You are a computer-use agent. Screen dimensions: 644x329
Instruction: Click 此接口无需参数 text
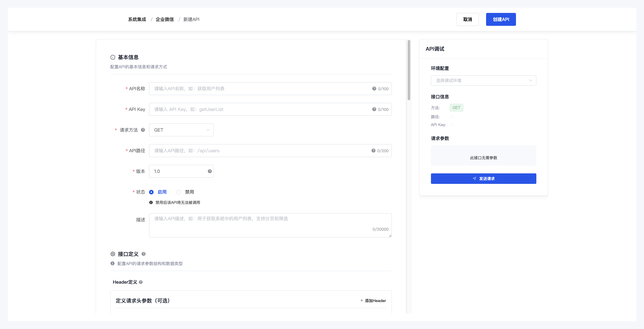click(x=483, y=158)
